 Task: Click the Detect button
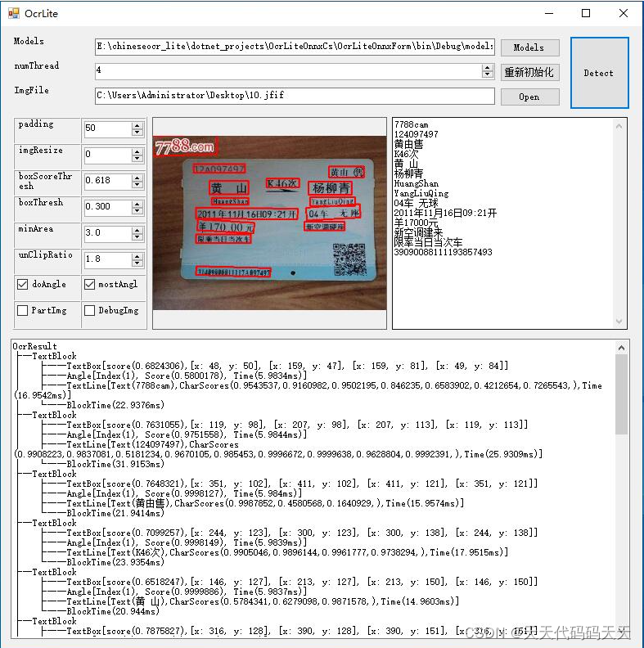click(x=599, y=73)
